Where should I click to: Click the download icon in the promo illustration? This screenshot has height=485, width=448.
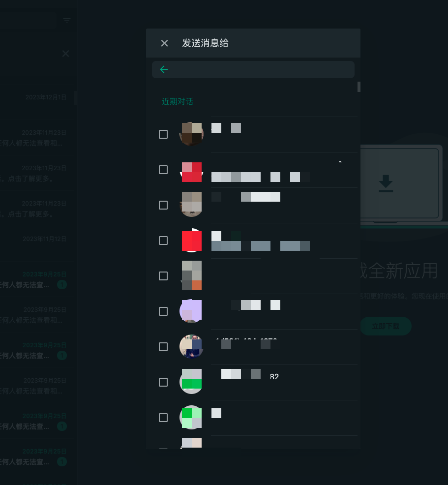[386, 184]
